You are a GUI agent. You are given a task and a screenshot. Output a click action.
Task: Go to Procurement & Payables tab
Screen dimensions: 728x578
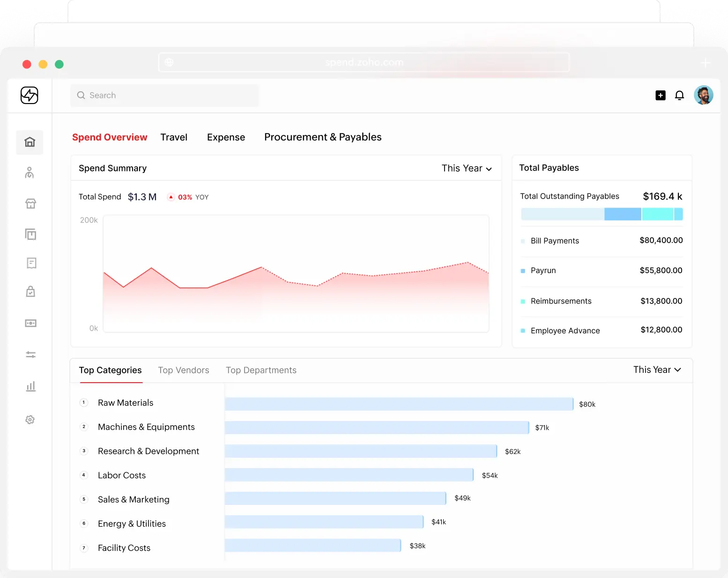(323, 137)
